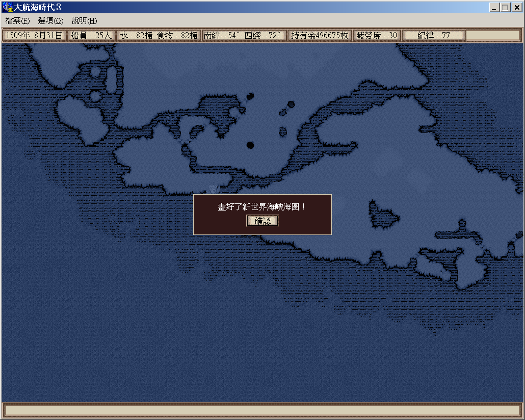The width and height of the screenshot is (525, 420).
Task: Select the 船員 25人 crew status panel
Action: pyautogui.click(x=92, y=35)
